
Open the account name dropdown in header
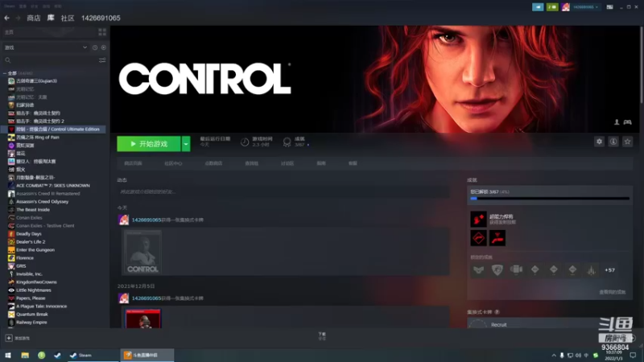[x=585, y=7]
